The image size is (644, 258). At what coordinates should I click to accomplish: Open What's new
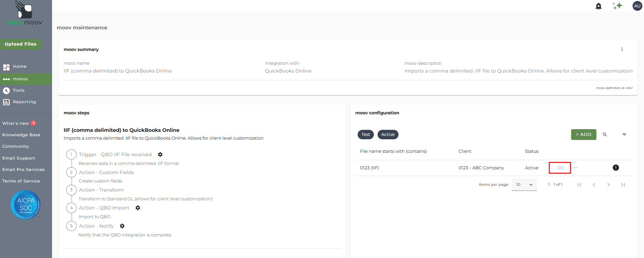coord(16,123)
